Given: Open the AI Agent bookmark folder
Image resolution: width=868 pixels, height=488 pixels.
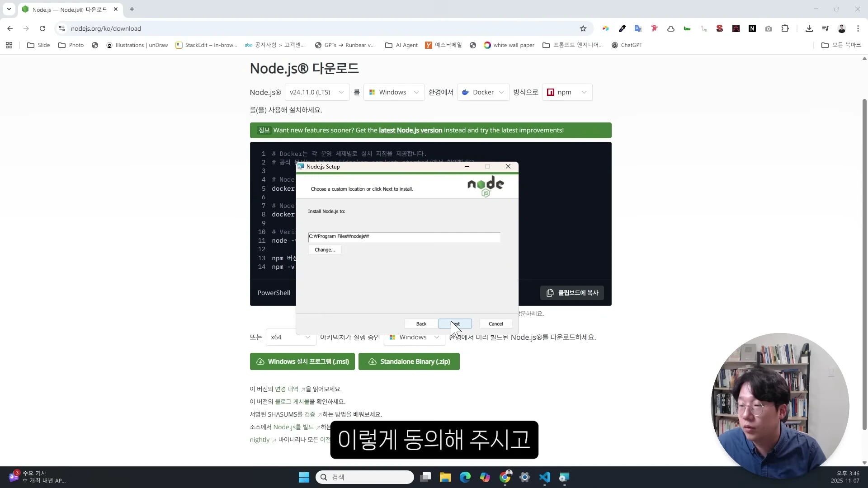Looking at the screenshot, I should tap(401, 45).
